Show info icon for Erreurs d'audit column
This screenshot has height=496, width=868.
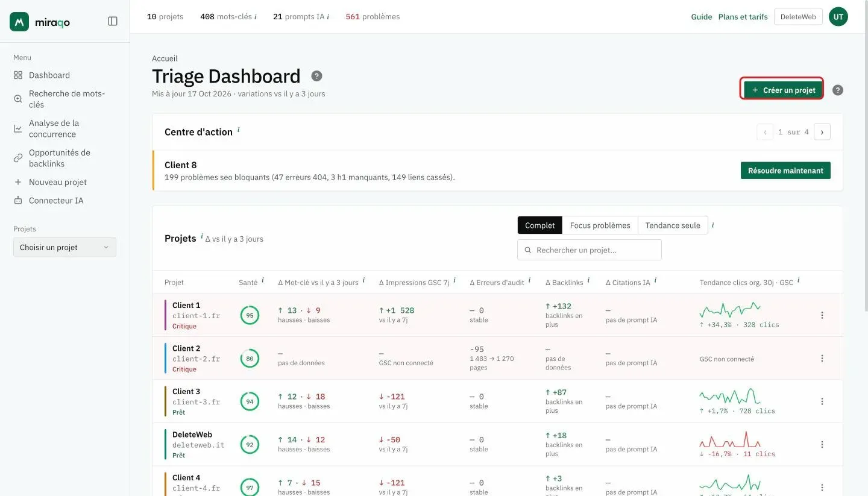click(x=530, y=280)
